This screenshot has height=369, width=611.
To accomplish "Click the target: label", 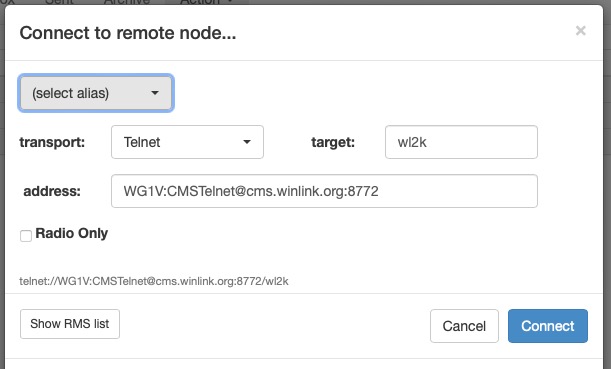I will click(x=333, y=142).
